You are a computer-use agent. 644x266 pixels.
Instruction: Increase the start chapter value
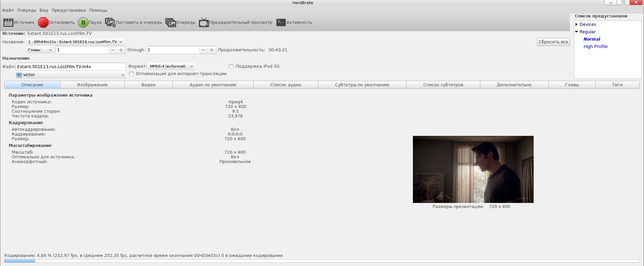tap(121, 50)
